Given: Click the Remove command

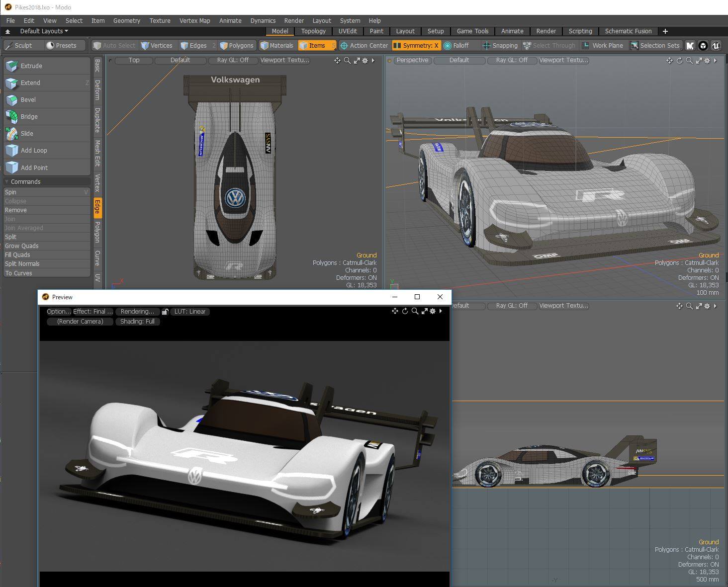Looking at the screenshot, I should click(47, 210).
